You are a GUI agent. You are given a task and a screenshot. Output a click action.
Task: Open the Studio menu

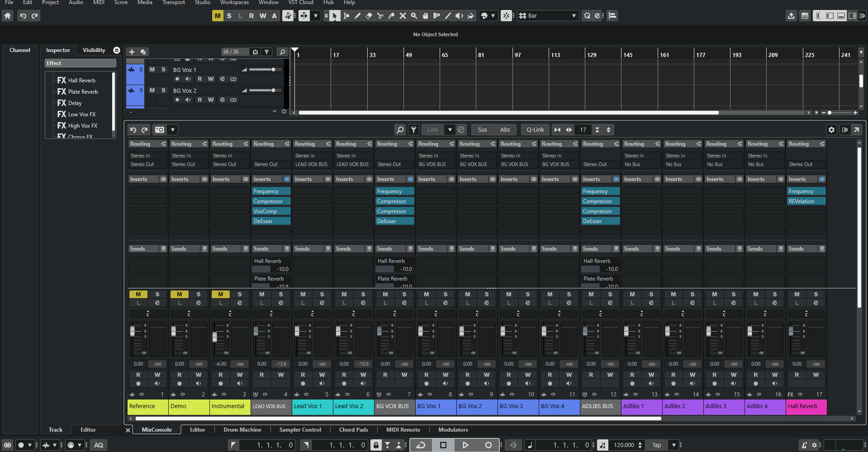[x=202, y=3]
